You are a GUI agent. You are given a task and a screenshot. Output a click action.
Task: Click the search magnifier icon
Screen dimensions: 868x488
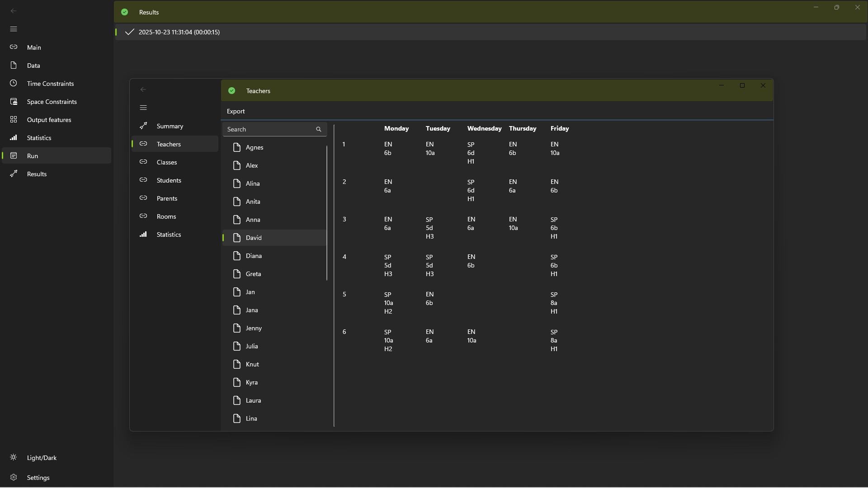pyautogui.click(x=318, y=129)
